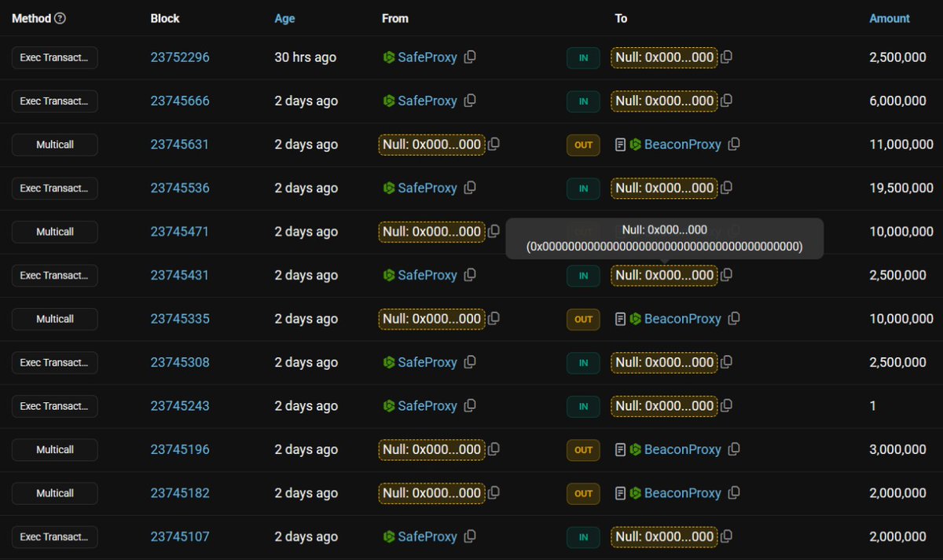Viewport: 943px width, 560px height.
Task: Copy SafeProxy address in block 23752296 row
Action: pos(470,57)
